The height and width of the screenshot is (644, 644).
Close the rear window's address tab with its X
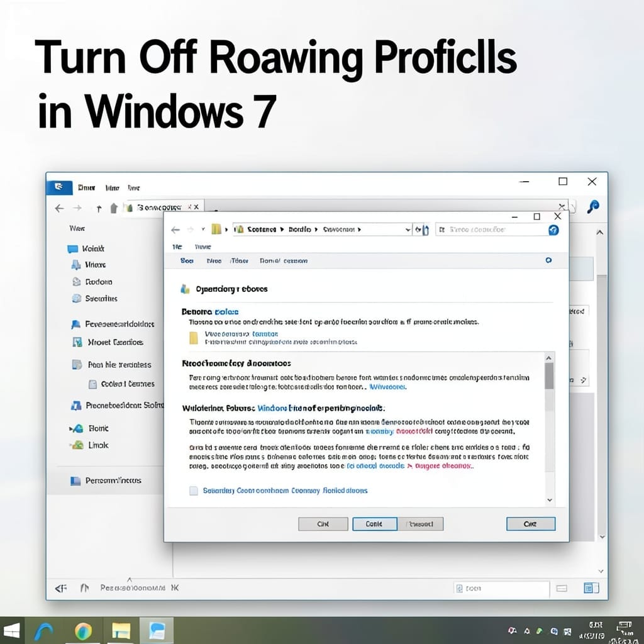(196, 207)
